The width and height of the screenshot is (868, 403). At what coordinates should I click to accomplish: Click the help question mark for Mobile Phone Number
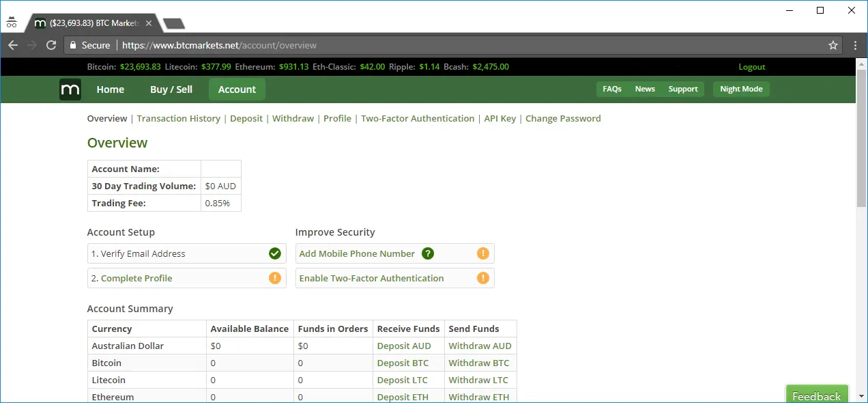(428, 253)
